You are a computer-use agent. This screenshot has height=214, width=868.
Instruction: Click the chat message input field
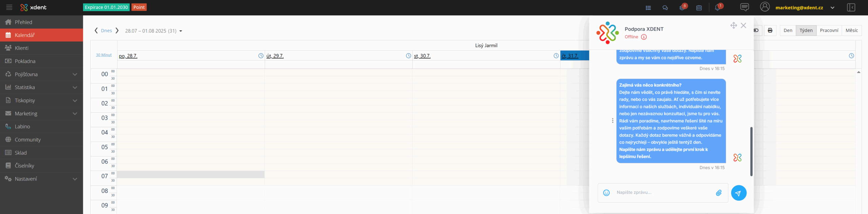tap(661, 193)
